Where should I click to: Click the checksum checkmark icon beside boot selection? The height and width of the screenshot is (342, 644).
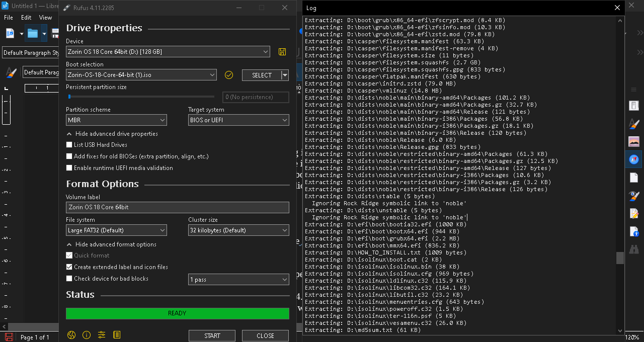coord(229,75)
